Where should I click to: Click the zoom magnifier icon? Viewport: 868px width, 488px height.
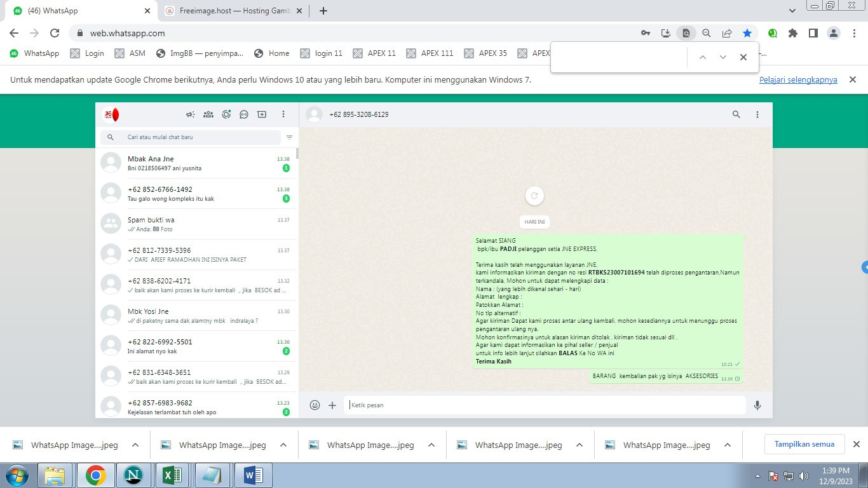[707, 33]
